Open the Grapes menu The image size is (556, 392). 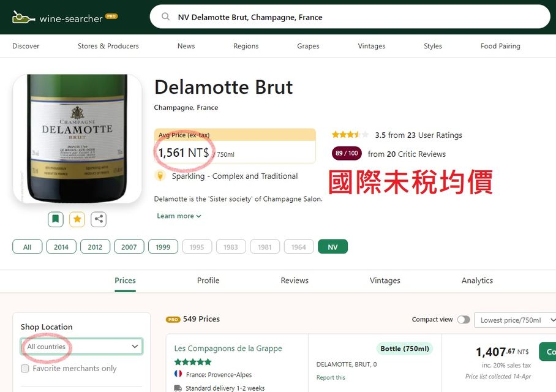tap(308, 46)
